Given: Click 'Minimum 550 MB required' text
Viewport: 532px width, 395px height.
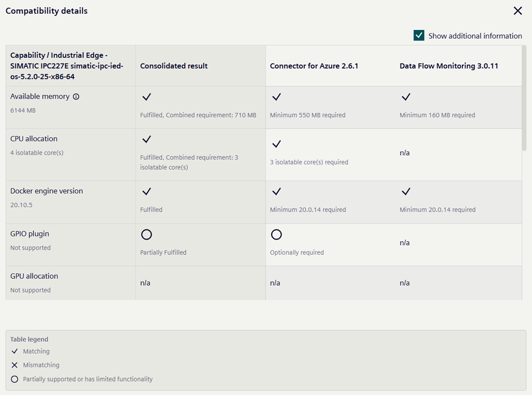Looking at the screenshot, I should [308, 115].
